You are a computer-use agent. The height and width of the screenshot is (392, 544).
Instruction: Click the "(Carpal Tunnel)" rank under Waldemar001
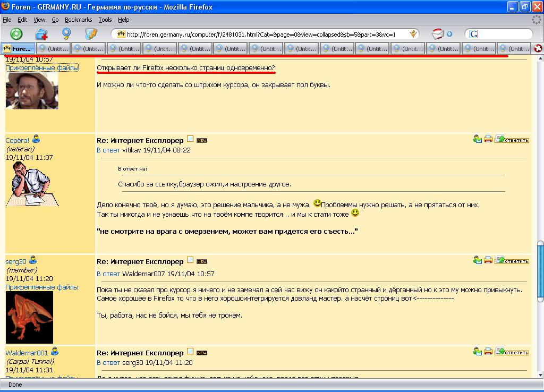click(30, 362)
